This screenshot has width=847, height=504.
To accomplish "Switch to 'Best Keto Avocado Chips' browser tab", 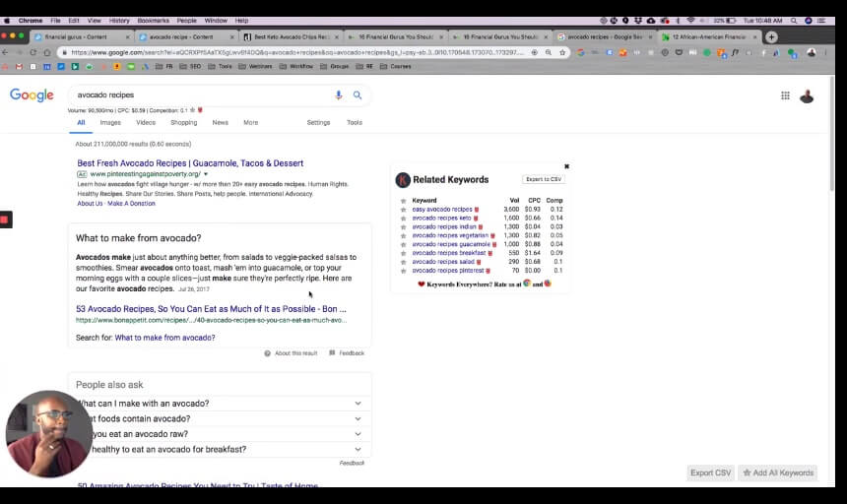I will click(x=291, y=36).
